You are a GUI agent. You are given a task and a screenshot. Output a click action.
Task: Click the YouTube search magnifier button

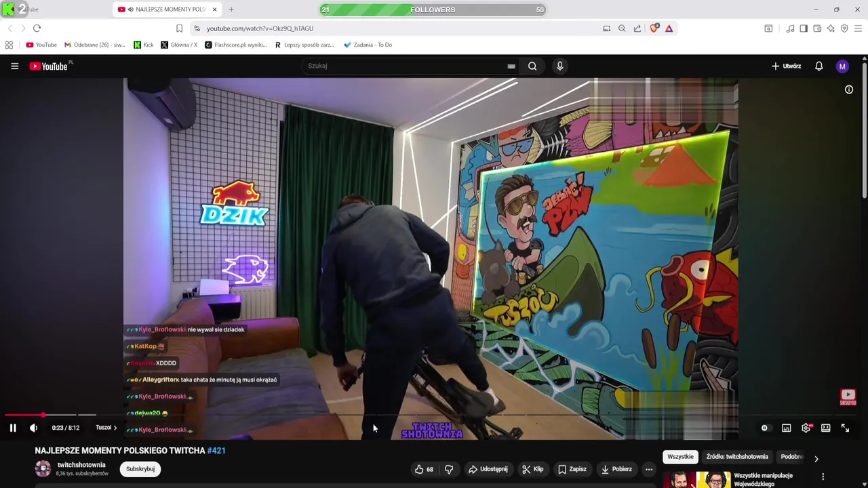[532, 66]
